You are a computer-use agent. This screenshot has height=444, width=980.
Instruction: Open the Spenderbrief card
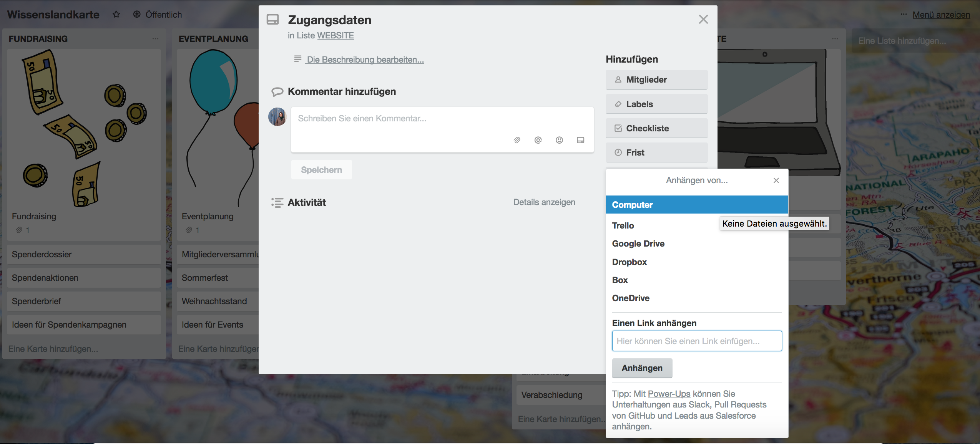tap(84, 301)
